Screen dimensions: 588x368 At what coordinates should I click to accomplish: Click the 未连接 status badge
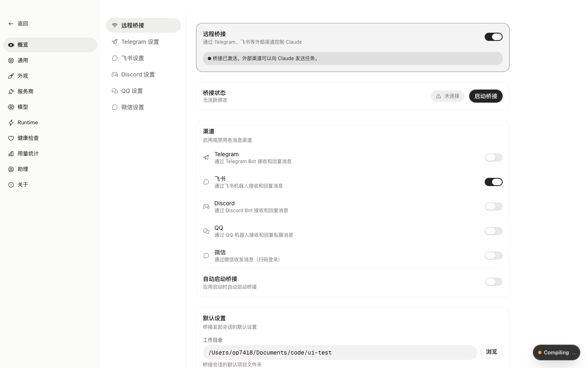tap(448, 96)
